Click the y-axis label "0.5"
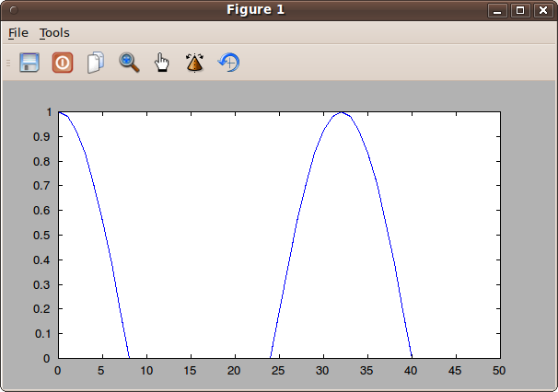The width and height of the screenshot is (558, 392). [42, 236]
